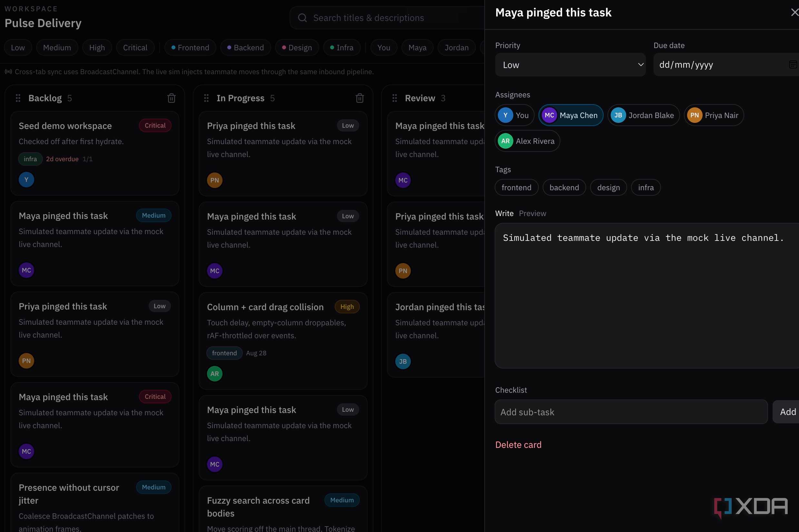Click MC avatar on Medium Maya pinged task in Backlog
This screenshot has width=799, height=532.
[26, 270]
